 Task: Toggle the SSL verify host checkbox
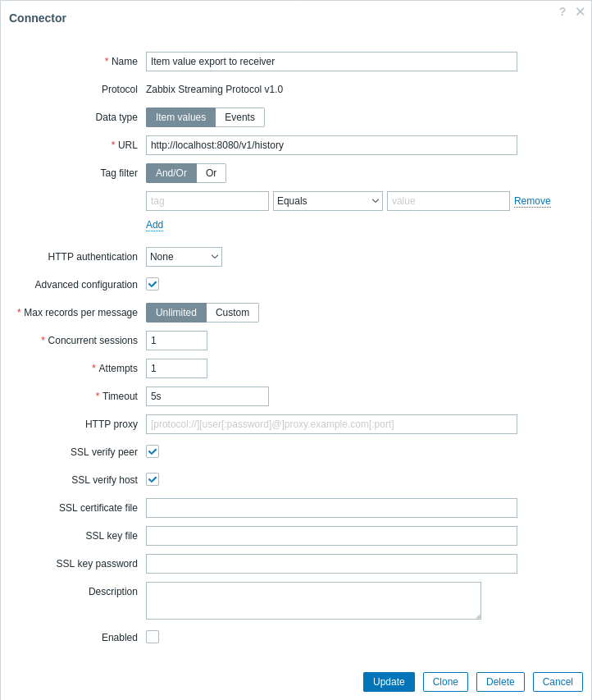point(153,479)
